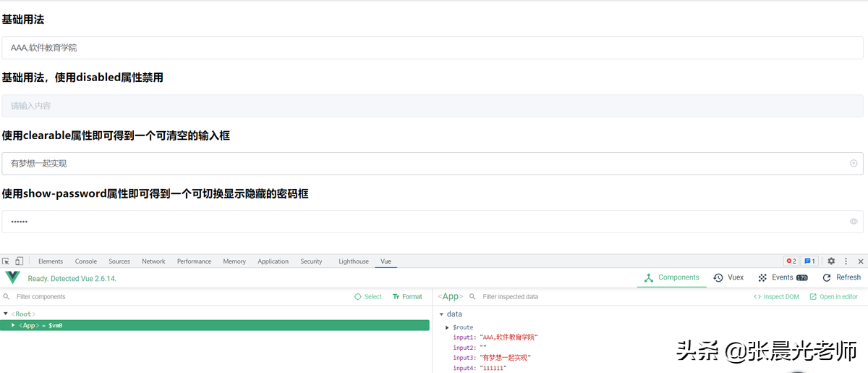Toggle password visibility eye icon

coord(854,222)
